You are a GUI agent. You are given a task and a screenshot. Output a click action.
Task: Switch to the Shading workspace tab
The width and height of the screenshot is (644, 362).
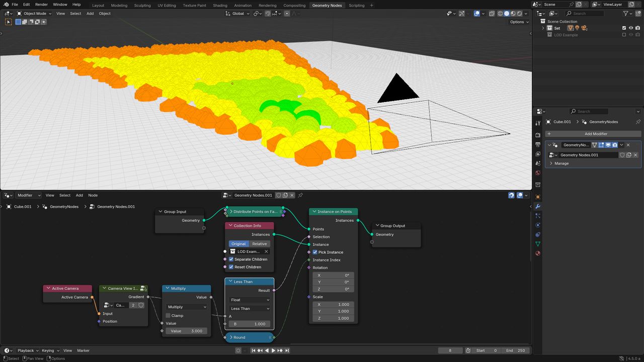pyautogui.click(x=220, y=5)
